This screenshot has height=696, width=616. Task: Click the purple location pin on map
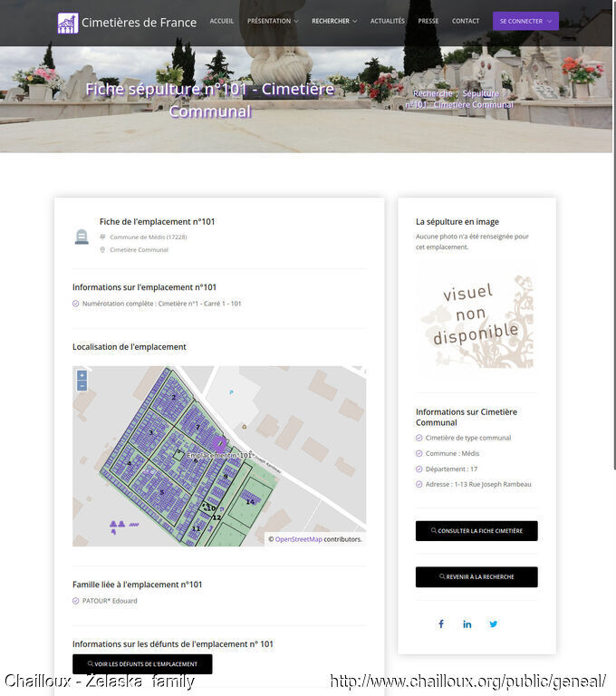[220, 445]
